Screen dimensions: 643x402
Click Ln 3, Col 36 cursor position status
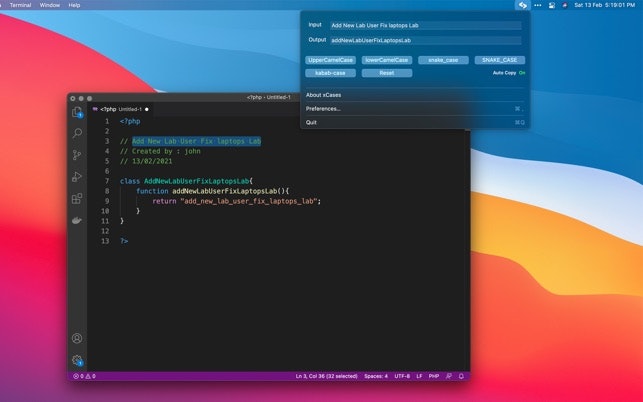327,376
